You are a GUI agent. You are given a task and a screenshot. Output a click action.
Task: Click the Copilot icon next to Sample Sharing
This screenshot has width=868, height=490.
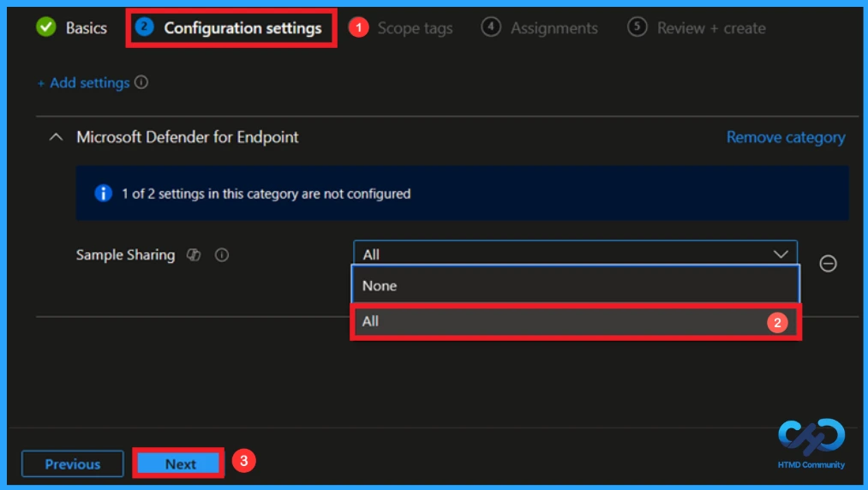coord(193,254)
